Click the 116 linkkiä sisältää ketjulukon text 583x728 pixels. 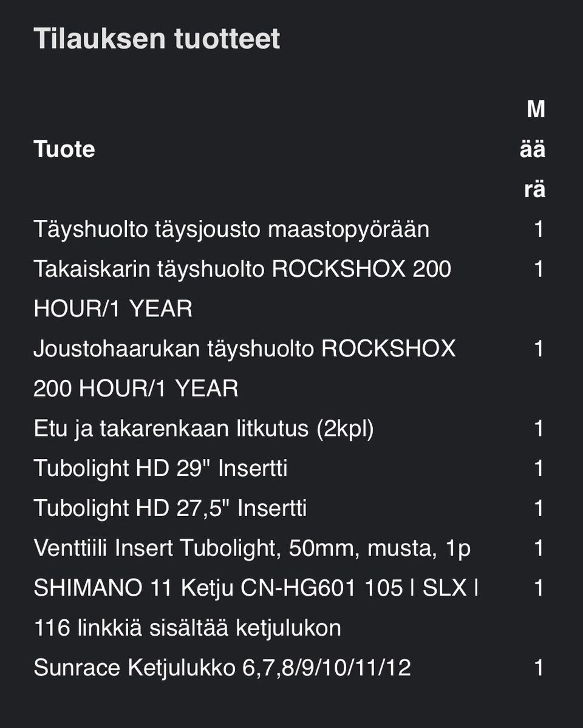pos(188,628)
